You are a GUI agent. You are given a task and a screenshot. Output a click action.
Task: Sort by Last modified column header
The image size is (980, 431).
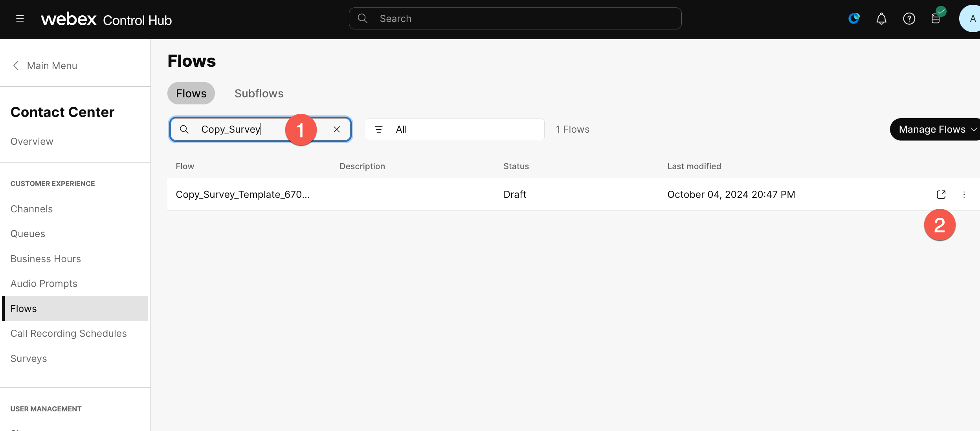click(x=694, y=166)
